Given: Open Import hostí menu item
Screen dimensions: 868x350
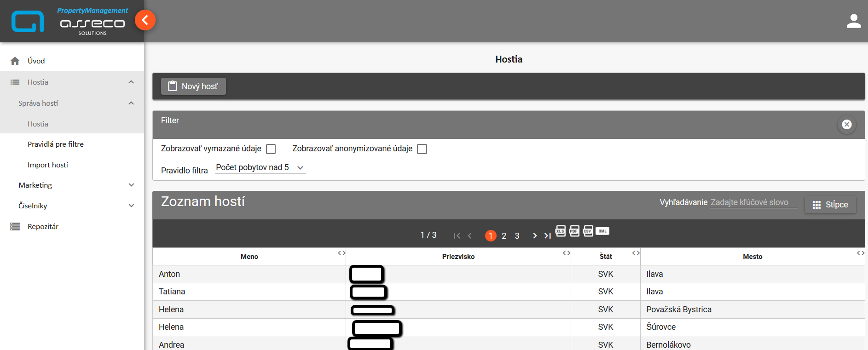Looking at the screenshot, I should (x=48, y=165).
